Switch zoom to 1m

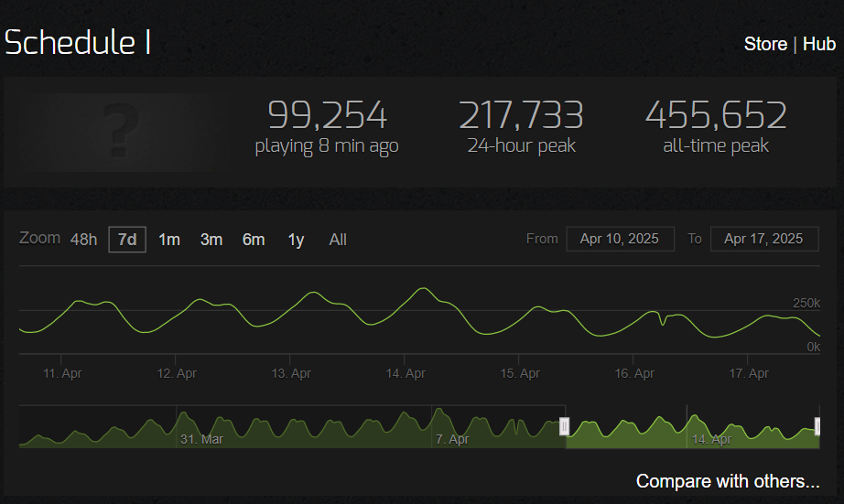pyautogui.click(x=169, y=240)
